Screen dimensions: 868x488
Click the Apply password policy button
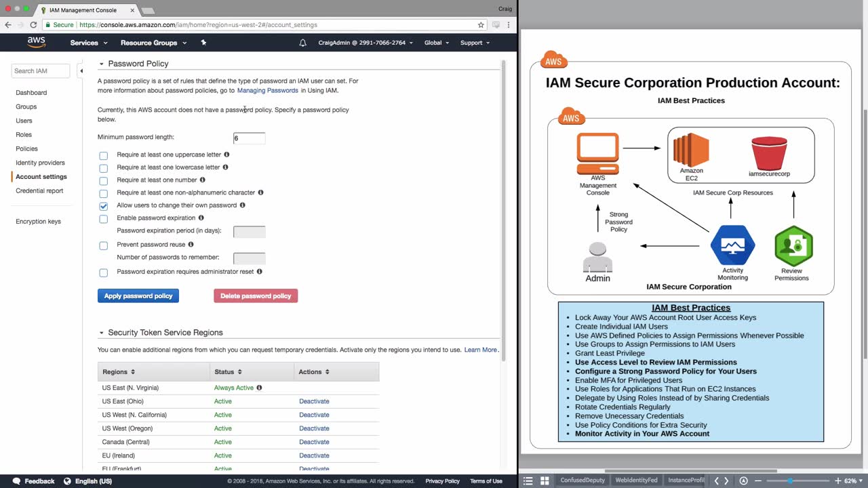138,296
